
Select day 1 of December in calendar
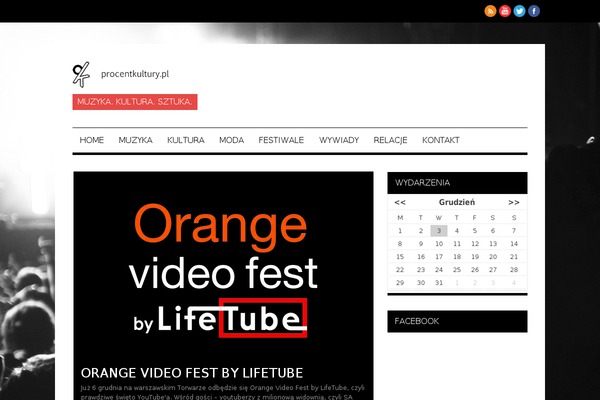400,231
